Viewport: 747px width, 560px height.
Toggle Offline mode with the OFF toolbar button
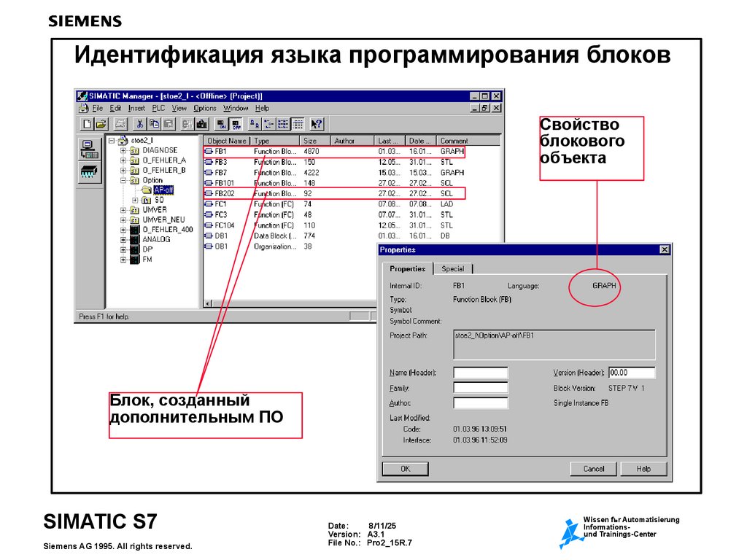(x=236, y=124)
